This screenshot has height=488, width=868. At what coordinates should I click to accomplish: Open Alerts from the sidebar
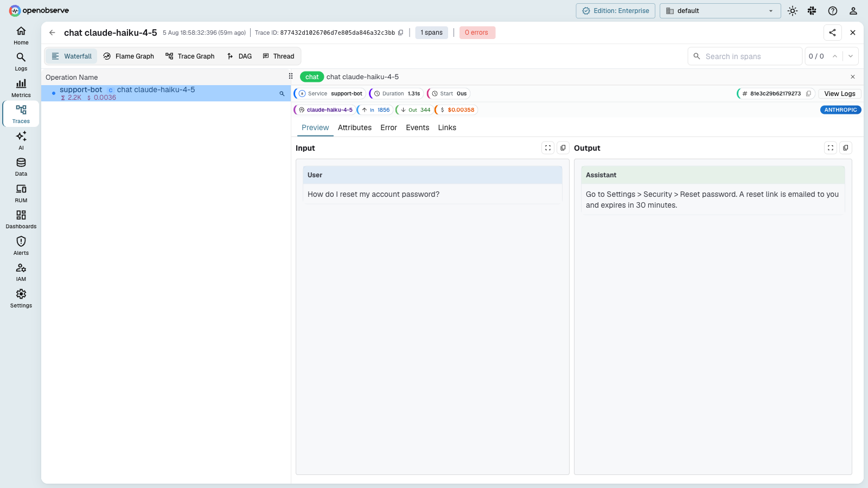21,246
